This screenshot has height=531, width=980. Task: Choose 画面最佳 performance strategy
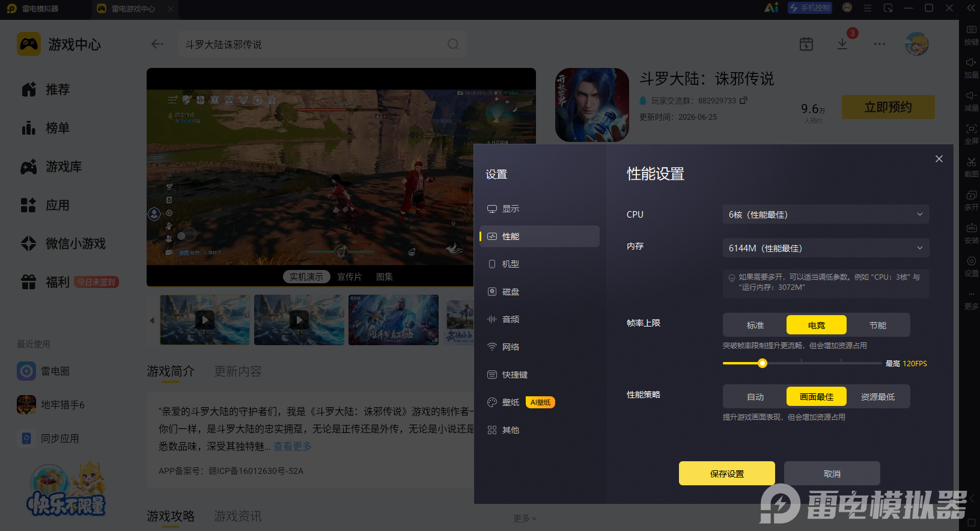(817, 397)
